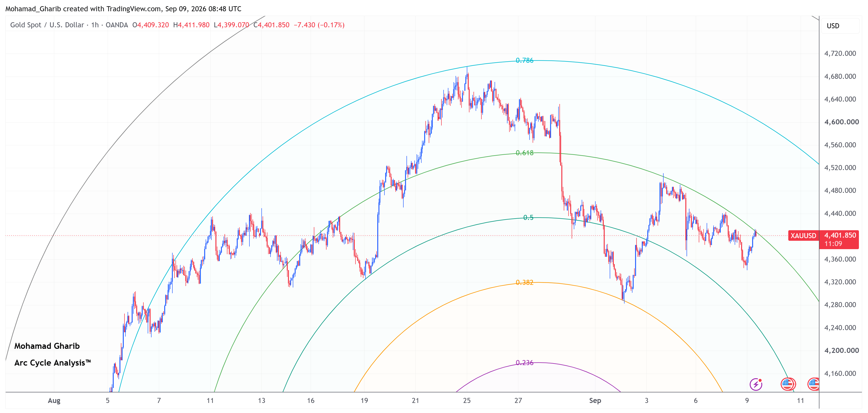Click the 19 date label on the time axis
Image resolution: width=868 pixels, height=413 pixels.
[364, 401]
